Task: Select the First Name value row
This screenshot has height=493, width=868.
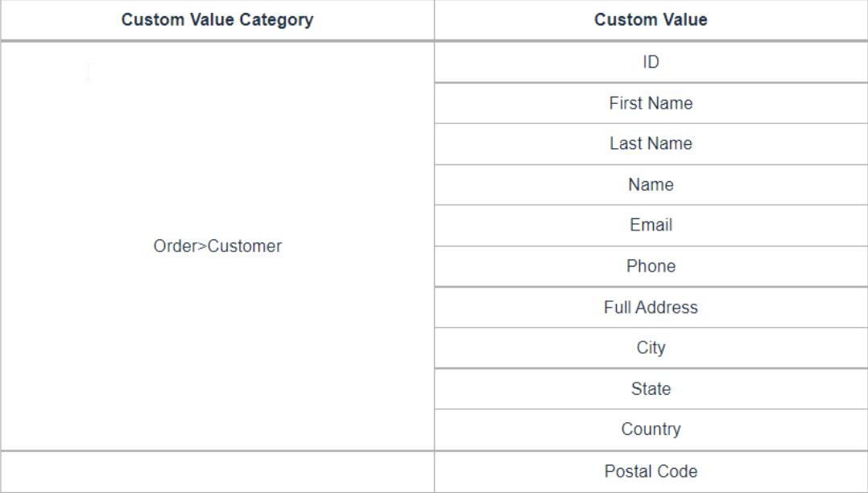Action: pos(651,103)
